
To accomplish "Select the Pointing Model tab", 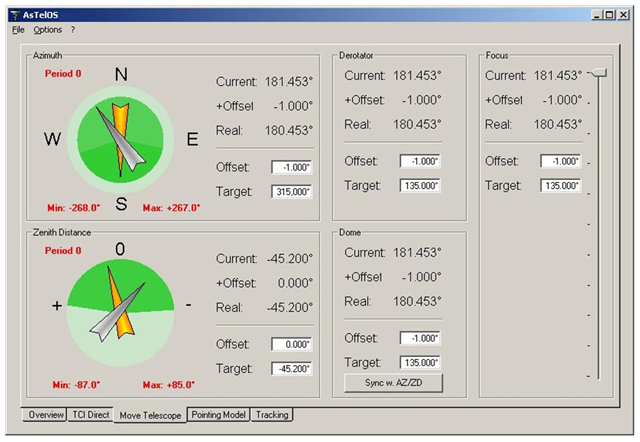I will click(219, 414).
